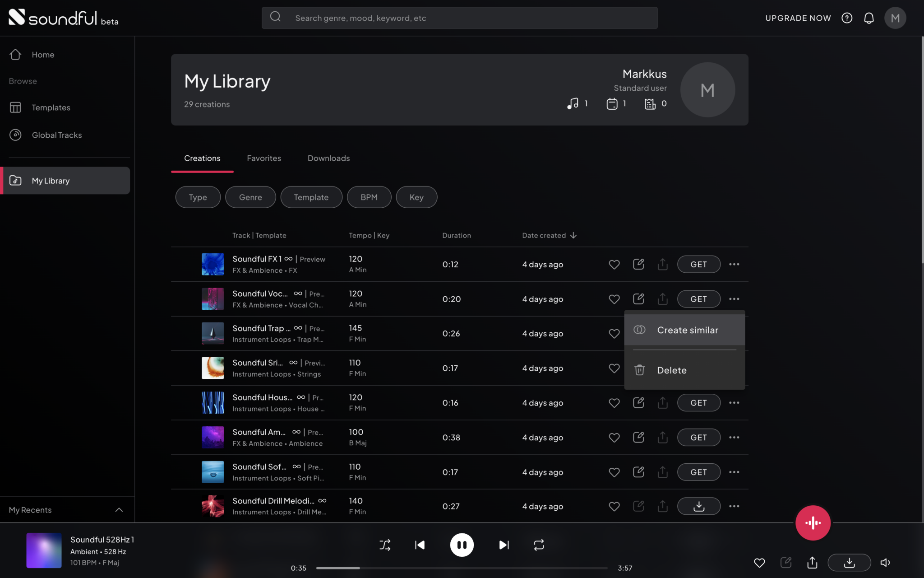The width and height of the screenshot is (924, 578).
Task: Enable shuffle playback
Action: pos(385,545)
